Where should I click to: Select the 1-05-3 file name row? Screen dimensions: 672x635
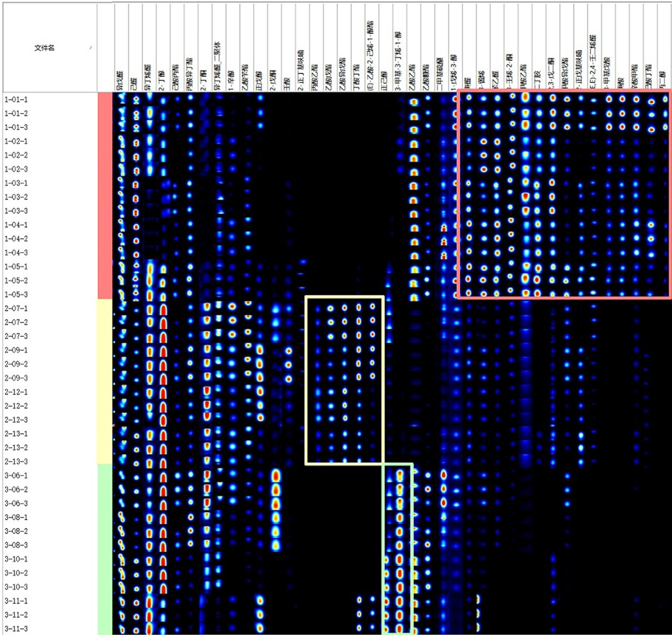[16, 295]
